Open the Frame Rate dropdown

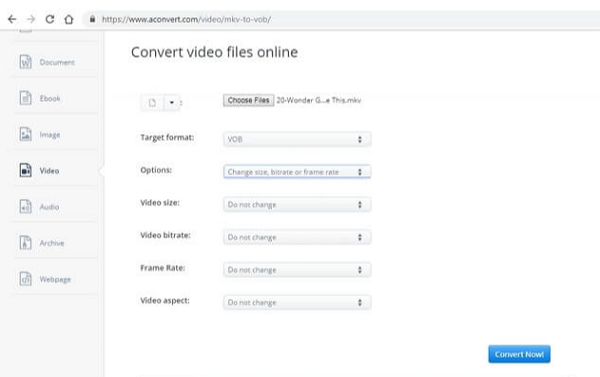tap(297, 270)
